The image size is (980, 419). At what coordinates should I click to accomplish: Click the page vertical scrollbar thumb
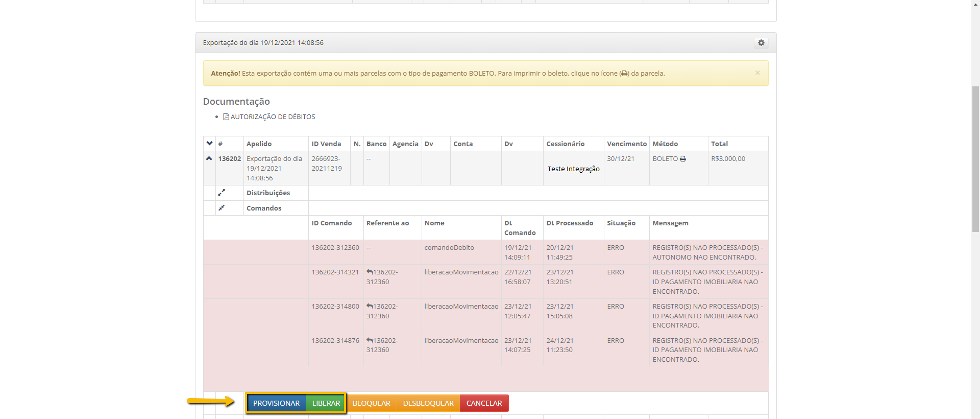(975, 158)
